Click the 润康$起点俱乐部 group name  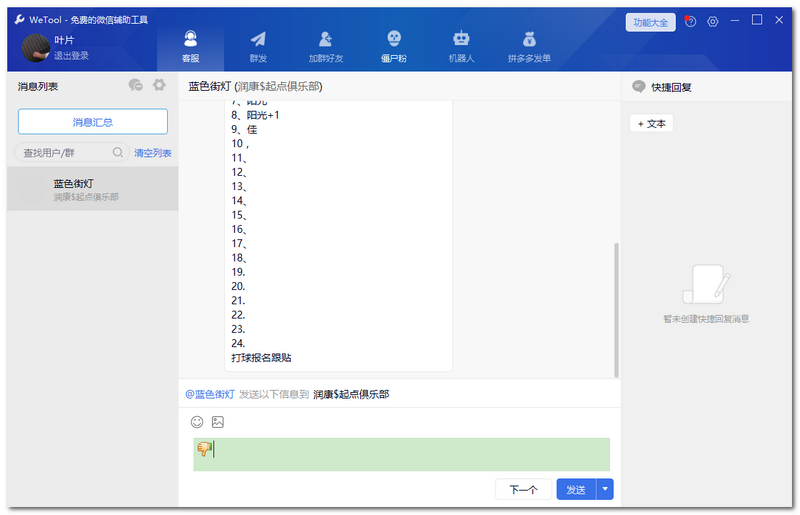tap(351, 394)
